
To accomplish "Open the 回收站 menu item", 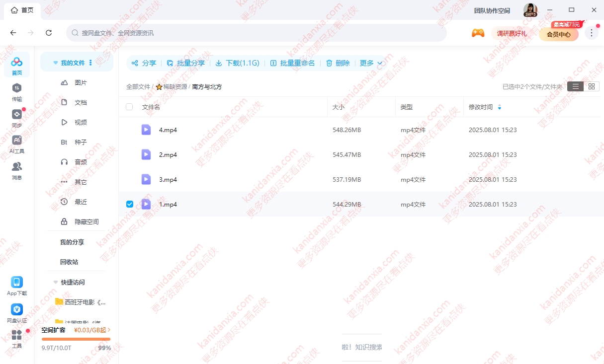I will tap(69, 262).
